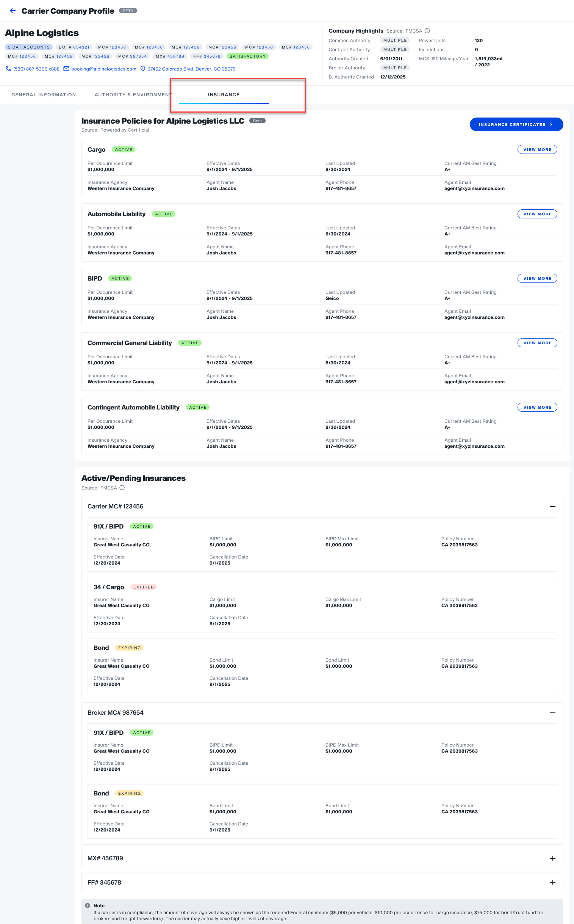The width and height of the screenshot is (574, 924).
Task: Collapse the Broker MC# 987654 section
Action: tap(552, 713)
